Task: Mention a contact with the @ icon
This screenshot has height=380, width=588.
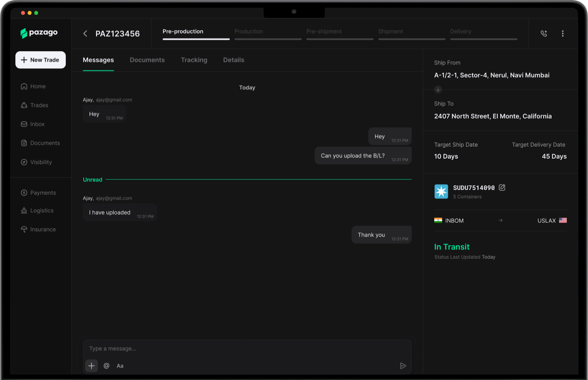Action: click(106, 366)
